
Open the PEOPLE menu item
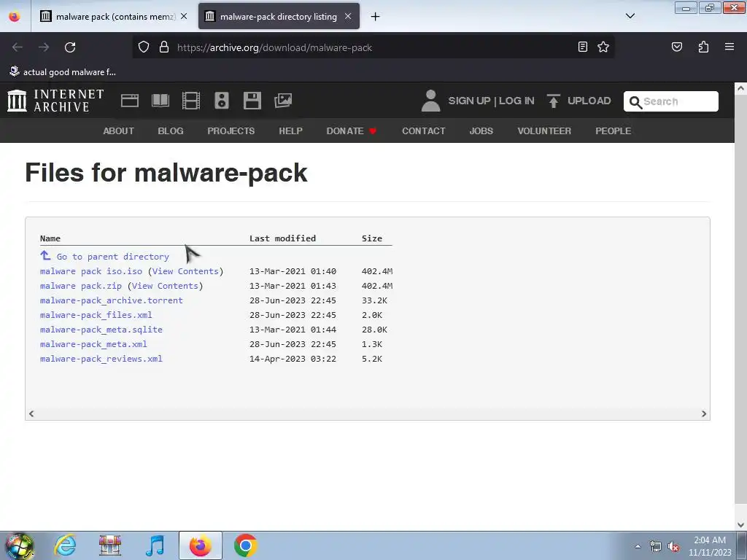[x=613, y=131]
